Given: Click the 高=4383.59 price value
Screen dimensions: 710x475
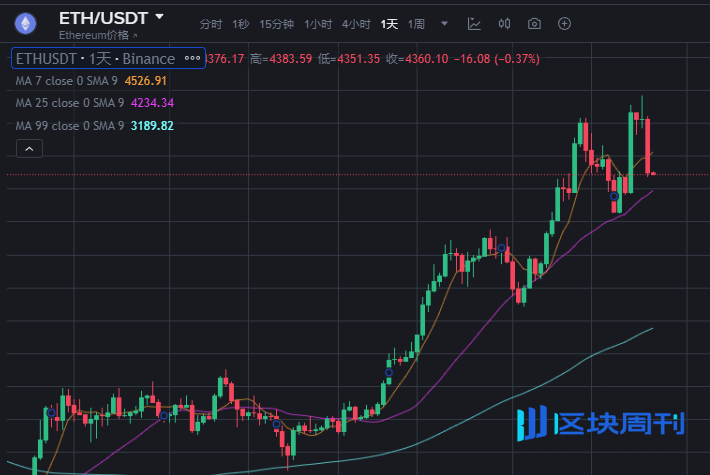Looking at the screenshot, I should [281, 59].
